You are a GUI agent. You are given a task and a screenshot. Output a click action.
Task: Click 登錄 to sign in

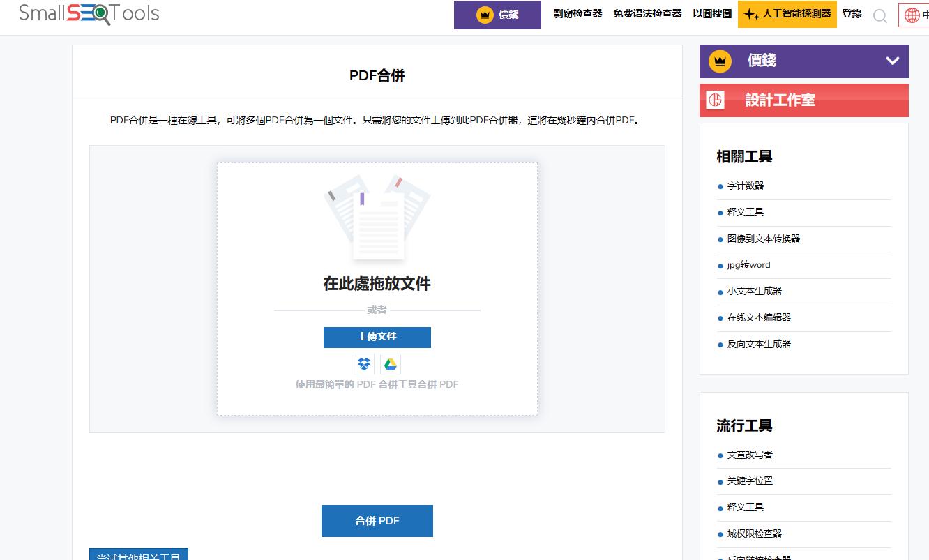tap(852, 13)
